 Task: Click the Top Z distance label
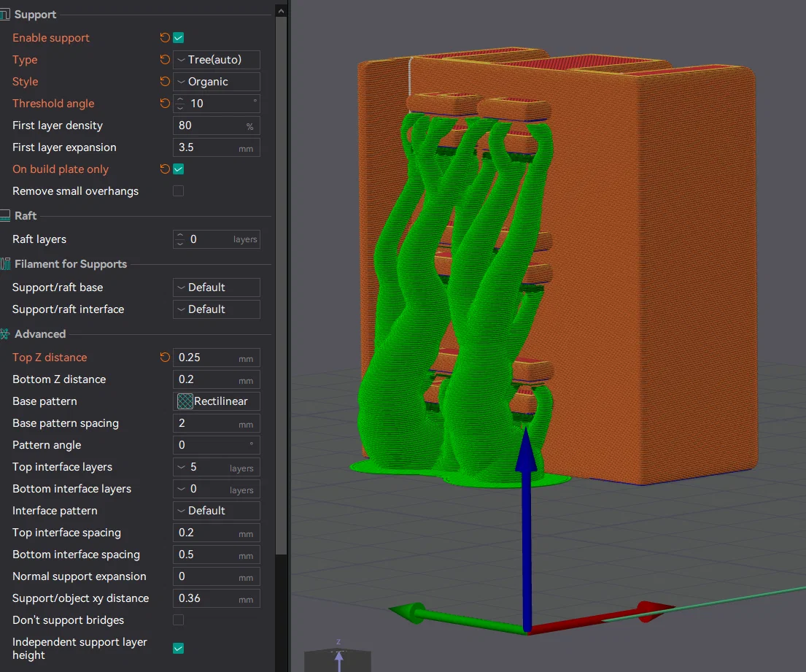tap(50, 358)
